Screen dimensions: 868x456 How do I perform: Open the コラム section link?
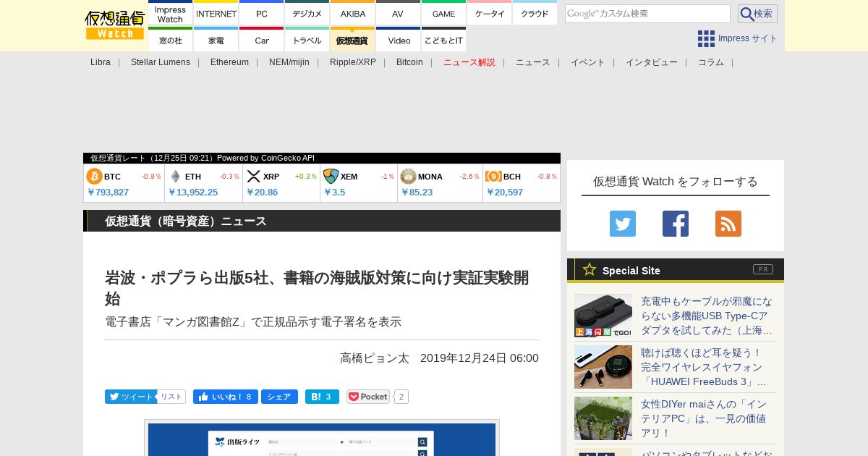point(711,62)
